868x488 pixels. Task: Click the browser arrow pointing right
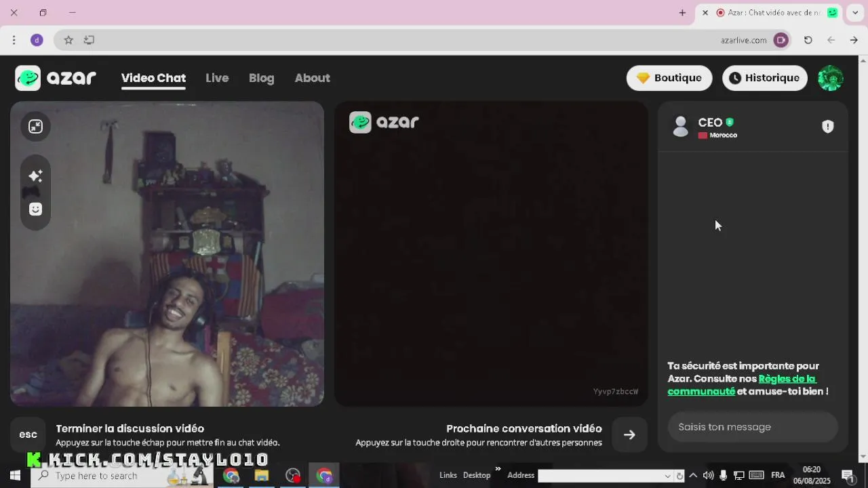click(854, 40)
